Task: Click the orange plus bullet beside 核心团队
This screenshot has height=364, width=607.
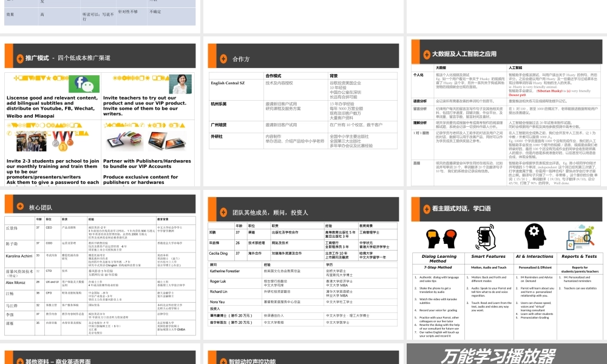Action: (x=19, y=207)
